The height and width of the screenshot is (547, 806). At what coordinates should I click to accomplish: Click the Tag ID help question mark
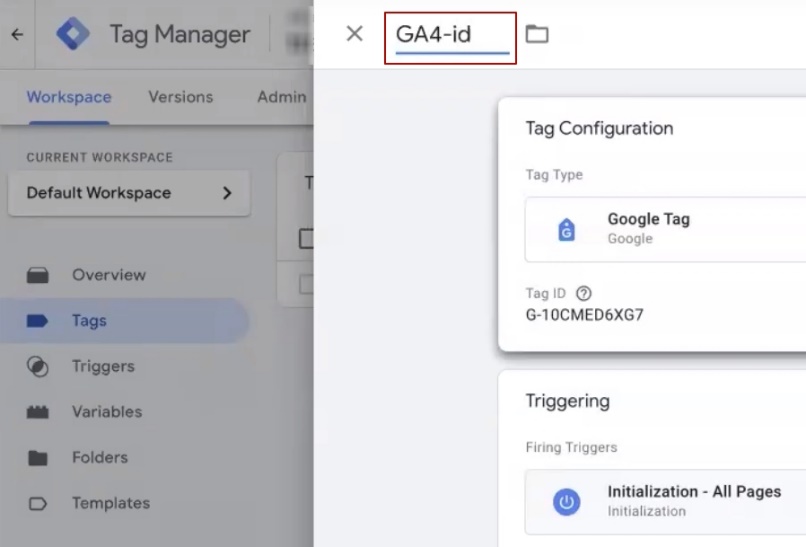point(584,293)
